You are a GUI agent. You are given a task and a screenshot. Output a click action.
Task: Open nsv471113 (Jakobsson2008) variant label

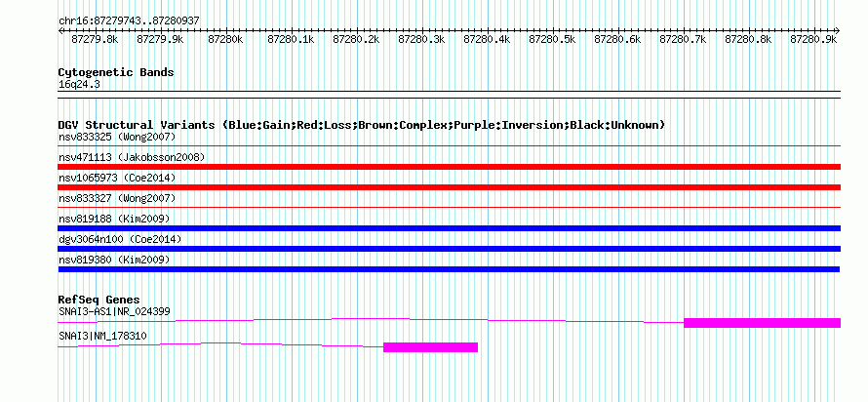click(x=132, y=157)
